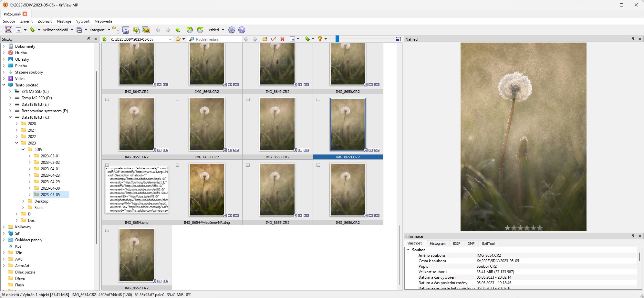
Task: Click the rename pencil icon
Action: pyautogui.click(x=274, y=39)
